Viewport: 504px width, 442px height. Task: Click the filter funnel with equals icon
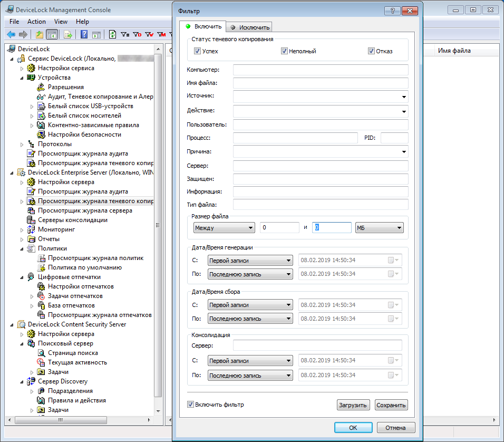pos(125,34)
